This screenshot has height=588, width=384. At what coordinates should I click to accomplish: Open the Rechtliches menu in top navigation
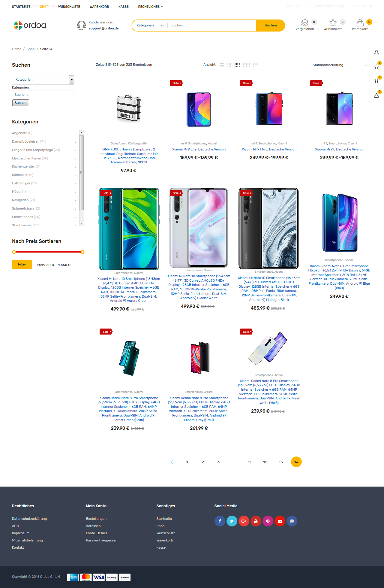point(151,7)
